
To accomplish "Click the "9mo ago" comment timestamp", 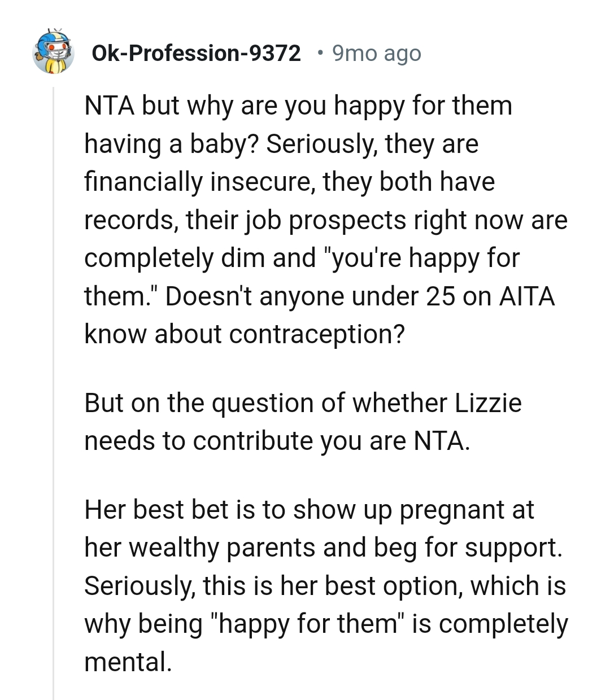I will click(x=377, y=53).
